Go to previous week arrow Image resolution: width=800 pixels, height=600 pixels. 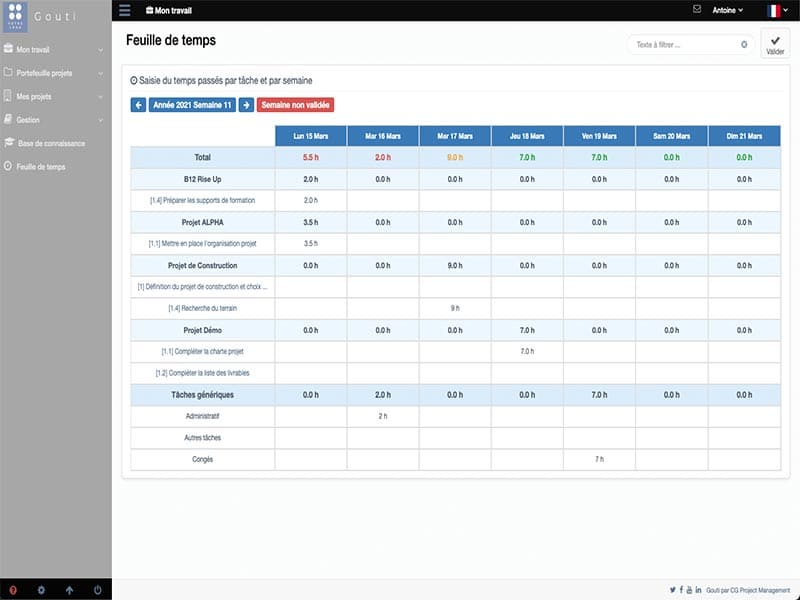[138, 105]
